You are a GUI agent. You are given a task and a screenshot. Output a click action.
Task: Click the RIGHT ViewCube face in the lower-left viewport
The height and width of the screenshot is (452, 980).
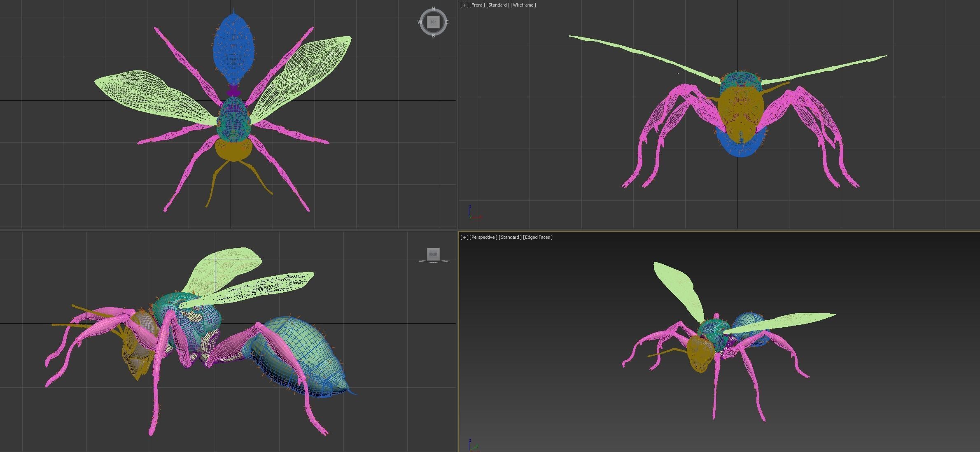pyautogui.click(x=433, y=254)
